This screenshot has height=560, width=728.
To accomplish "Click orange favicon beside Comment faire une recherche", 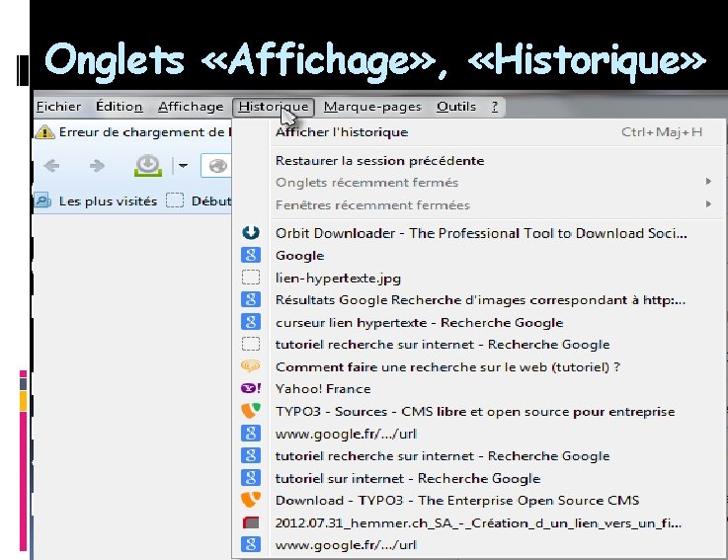I will (251, 366).
